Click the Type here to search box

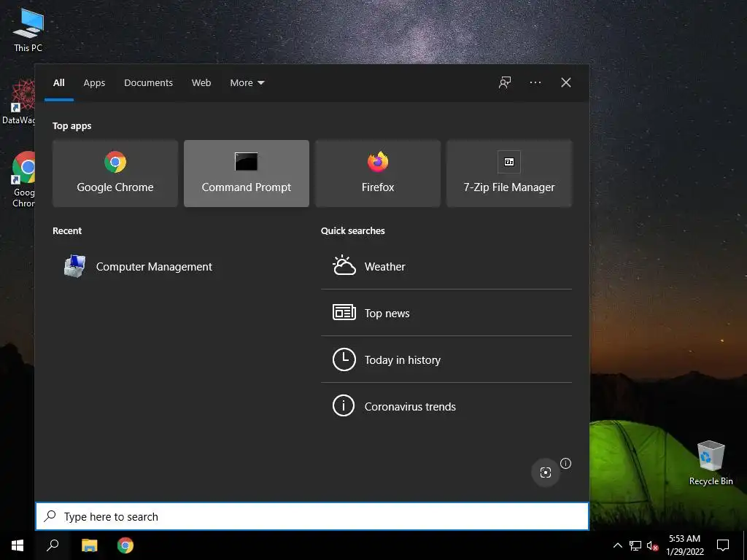click(x=312, y=516)
